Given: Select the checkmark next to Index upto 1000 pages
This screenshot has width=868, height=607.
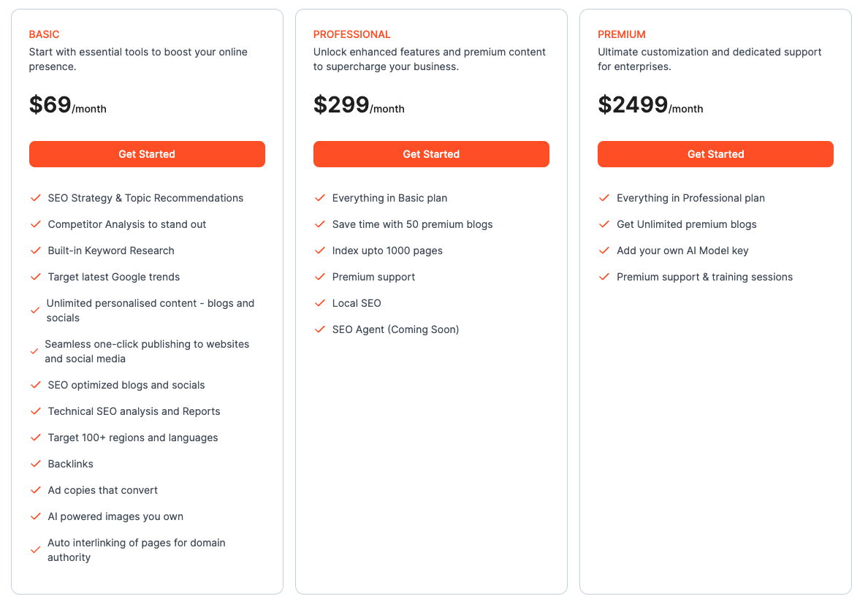Looking at the screenshot, I should [x=320, y=251].
